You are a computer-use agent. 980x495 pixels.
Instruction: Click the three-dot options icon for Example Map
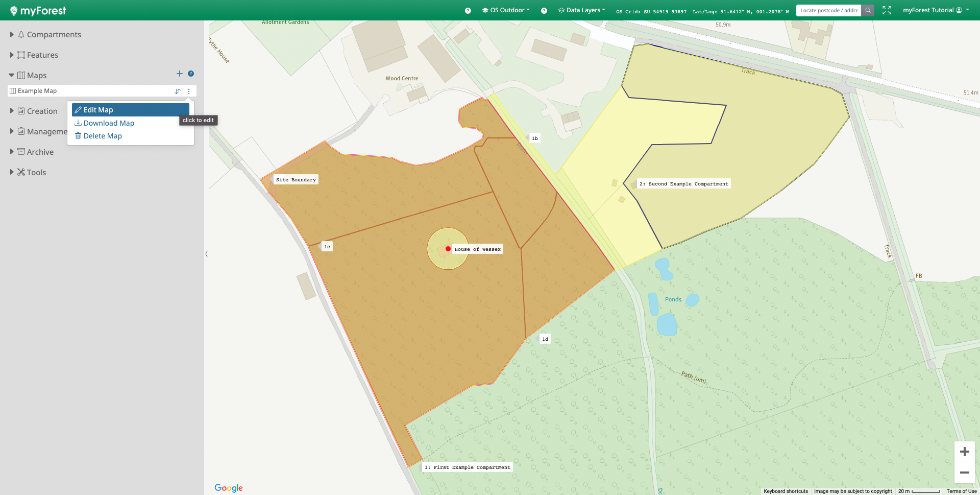(x=189, y=91)
